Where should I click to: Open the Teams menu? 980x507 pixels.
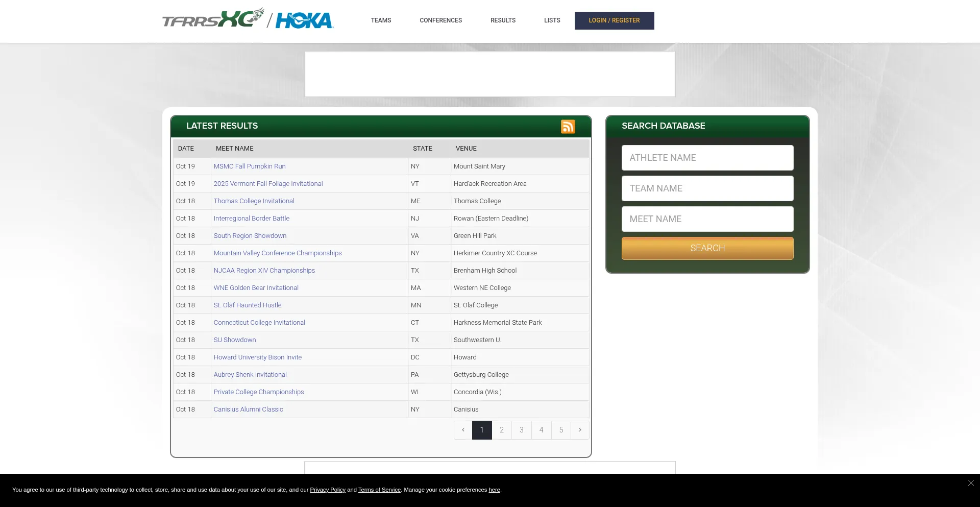click(381, 20)
